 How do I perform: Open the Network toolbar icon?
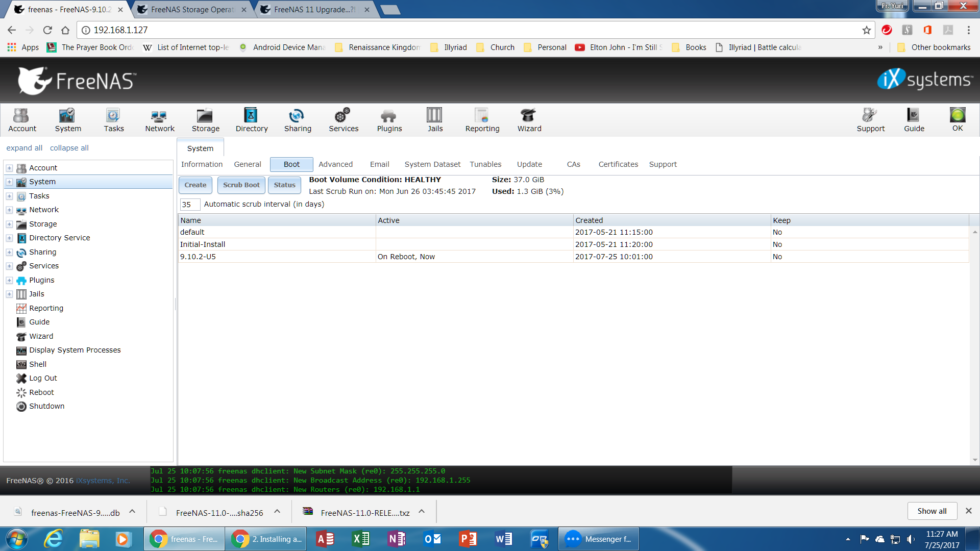pos(160,120)
